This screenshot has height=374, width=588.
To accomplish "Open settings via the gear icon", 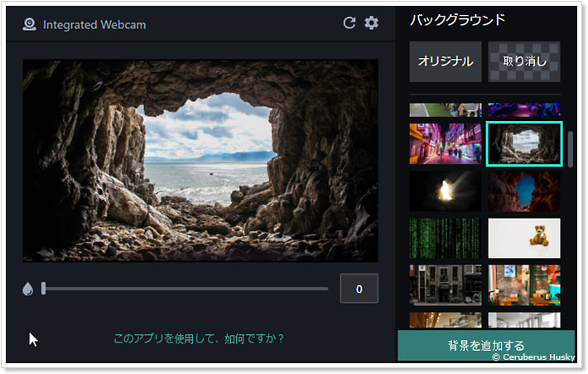I will [371, 23].
